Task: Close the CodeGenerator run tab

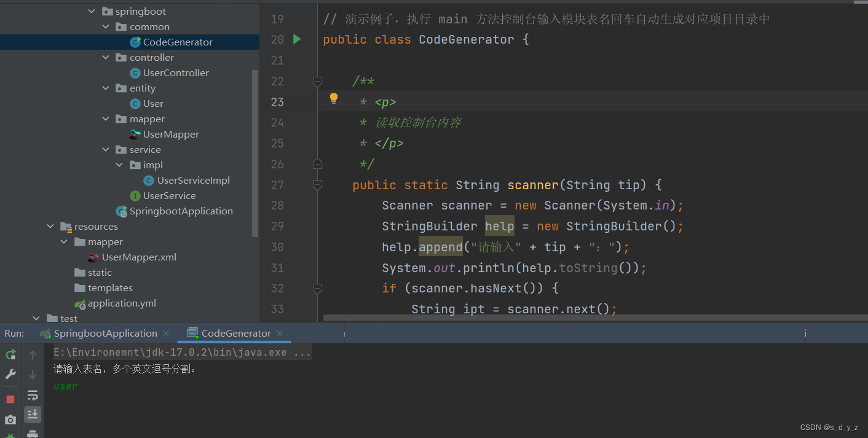Action: click(280, 334)
